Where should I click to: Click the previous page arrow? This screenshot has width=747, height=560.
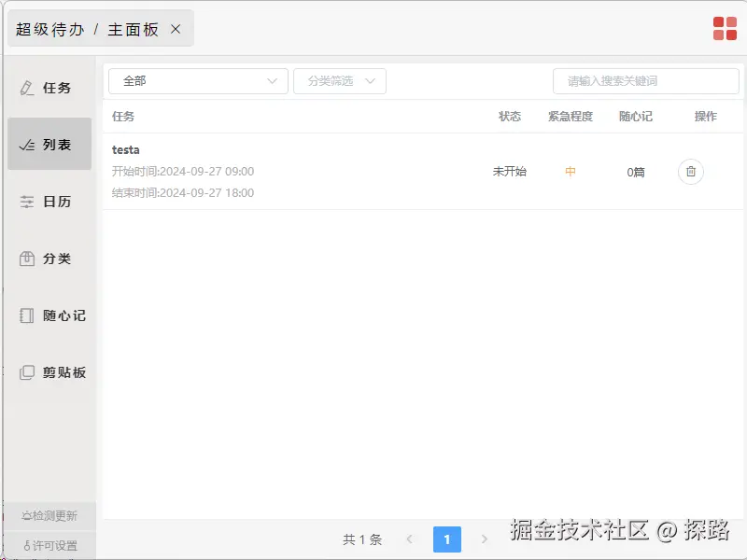tap(409, 539)
